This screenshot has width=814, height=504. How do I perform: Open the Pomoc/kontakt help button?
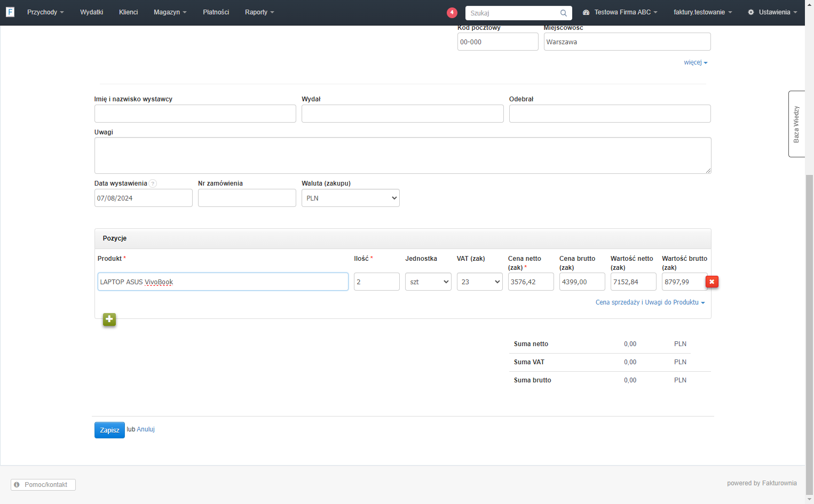pos(43,485)
